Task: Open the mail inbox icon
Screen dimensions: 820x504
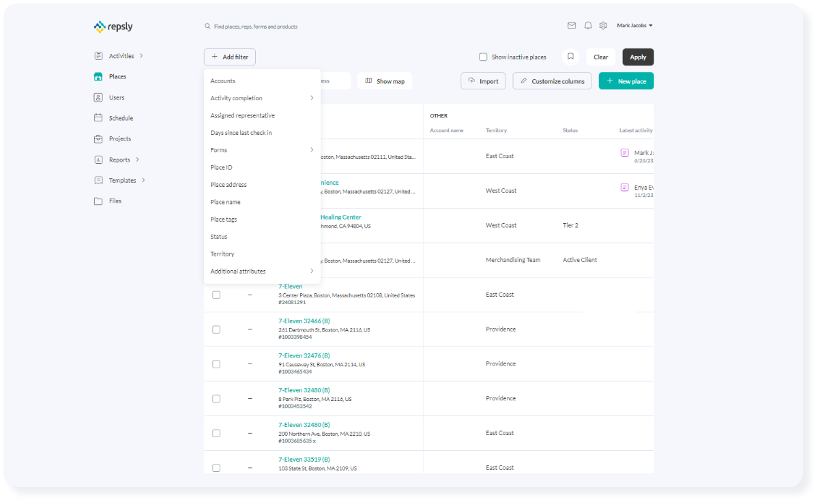Action: coord(572,26)
